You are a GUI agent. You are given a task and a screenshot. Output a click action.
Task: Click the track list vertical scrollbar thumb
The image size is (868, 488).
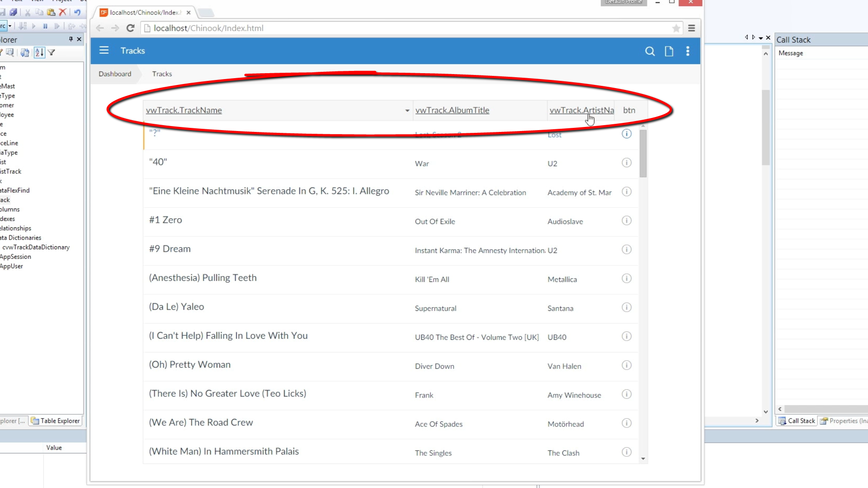point(643,154)
